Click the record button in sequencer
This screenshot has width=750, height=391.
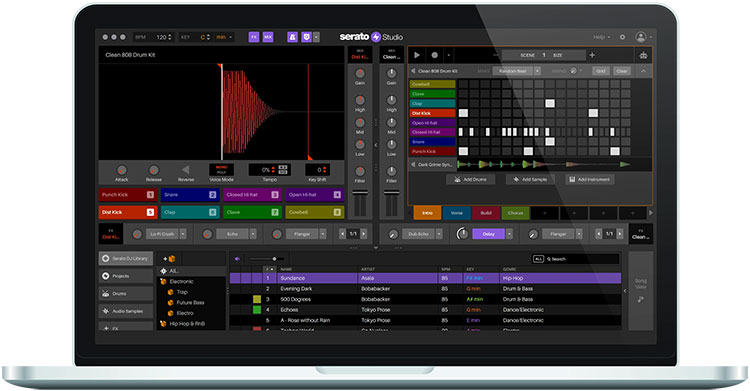[434, 55]
